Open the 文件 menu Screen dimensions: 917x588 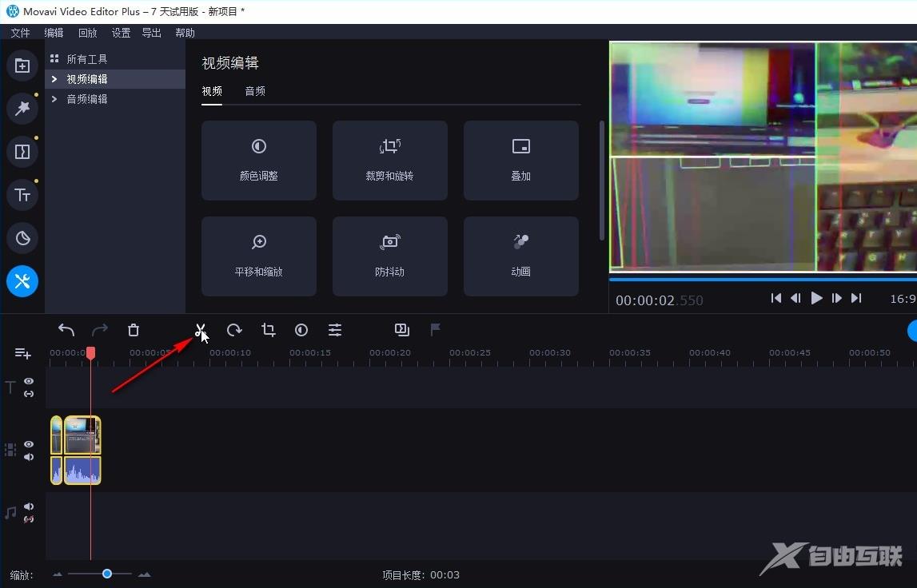(x=20, y=33)
